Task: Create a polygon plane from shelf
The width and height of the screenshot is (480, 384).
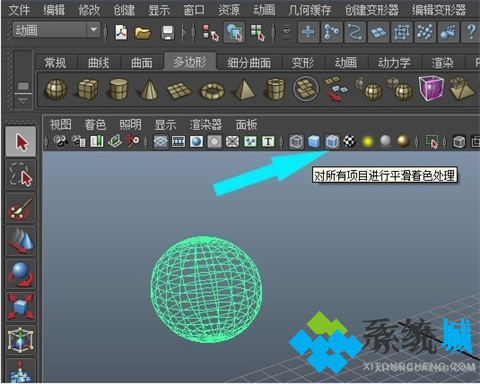Action: pos(179,91)
